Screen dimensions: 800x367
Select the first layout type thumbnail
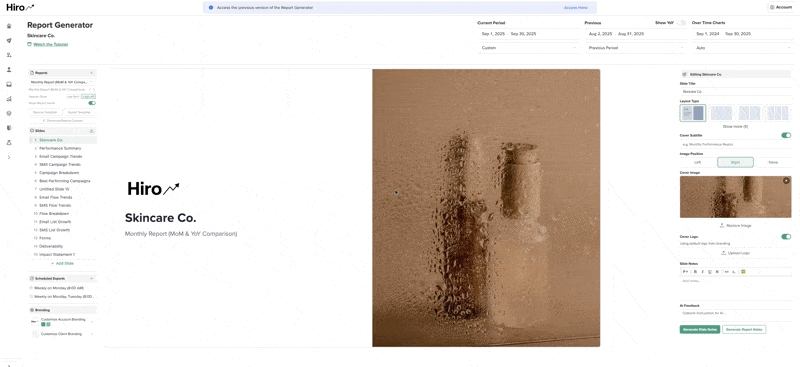coord(692,113)
